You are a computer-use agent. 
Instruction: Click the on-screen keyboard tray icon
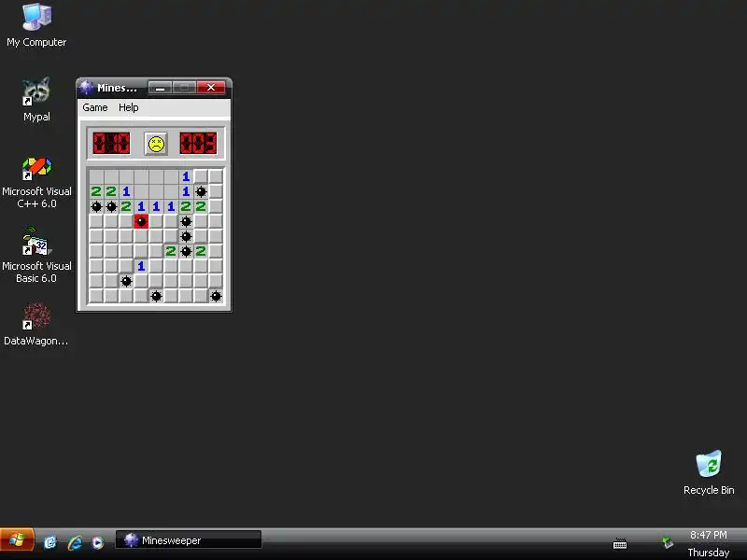pos(620,543)
